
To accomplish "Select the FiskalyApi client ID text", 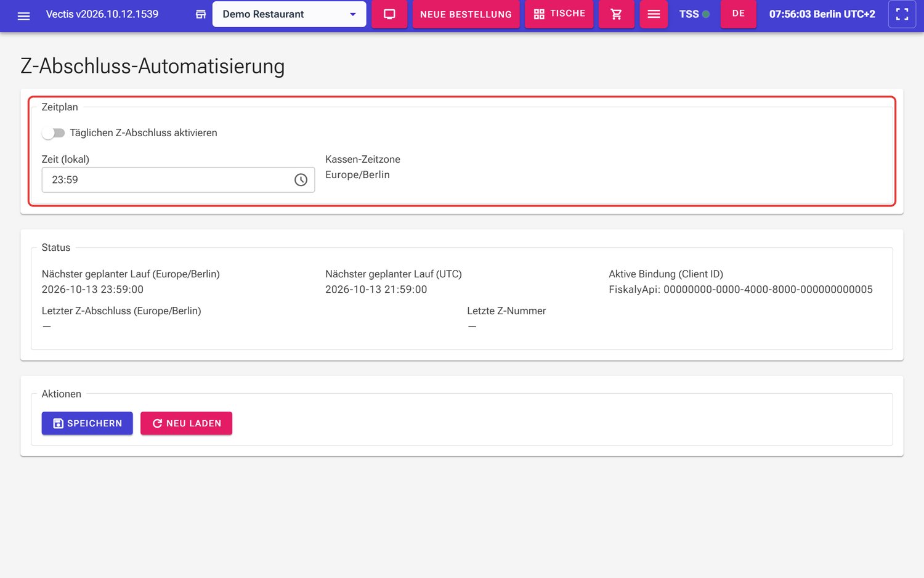I will [740, 290].
